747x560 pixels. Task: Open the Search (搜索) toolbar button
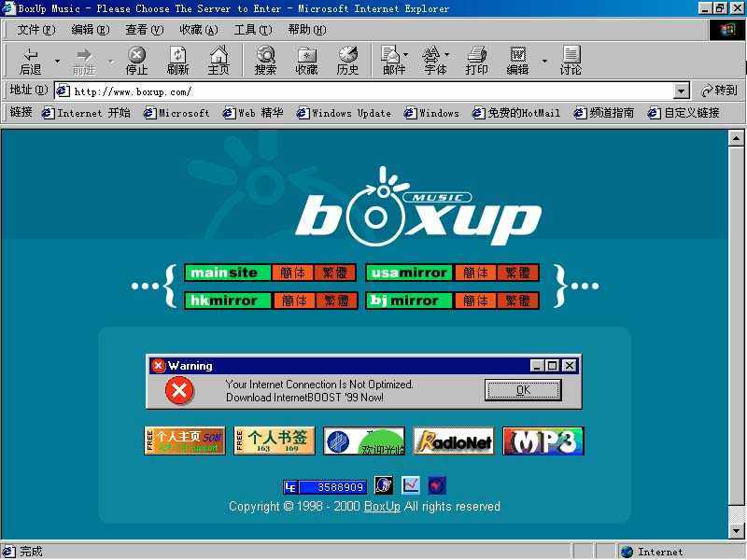click(x=265, y=61)
